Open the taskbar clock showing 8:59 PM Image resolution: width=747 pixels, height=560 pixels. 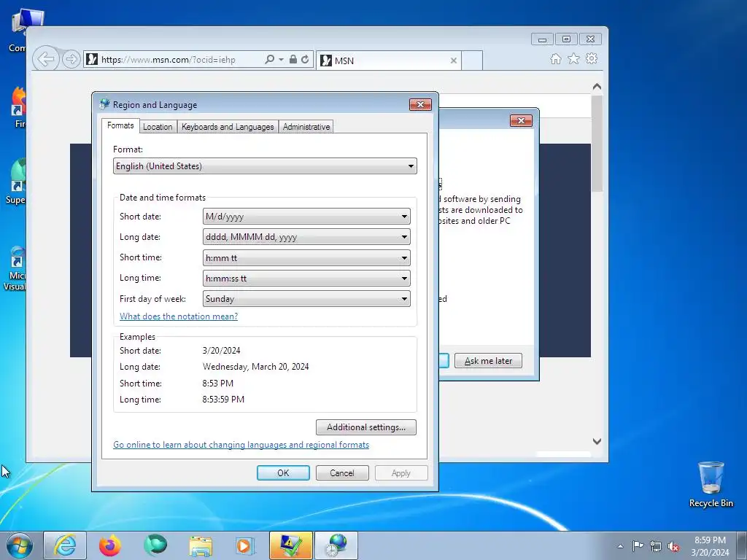[x=710, y=546]
